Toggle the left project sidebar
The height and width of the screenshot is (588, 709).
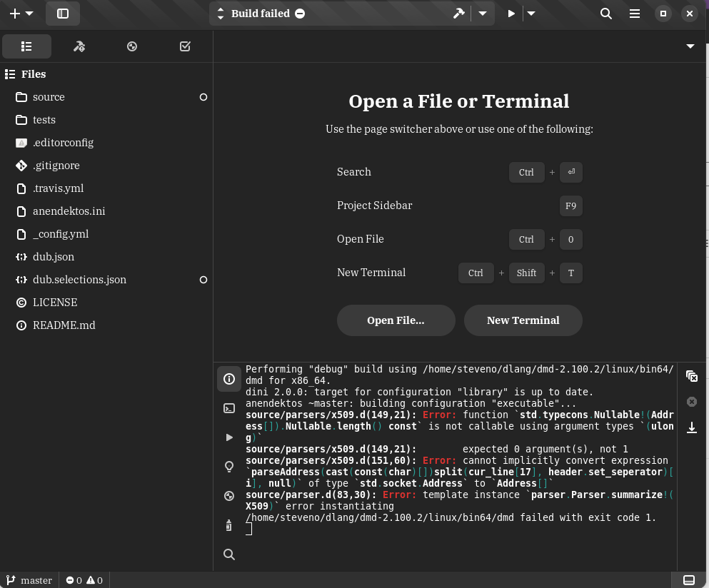(x=63, y=14)
